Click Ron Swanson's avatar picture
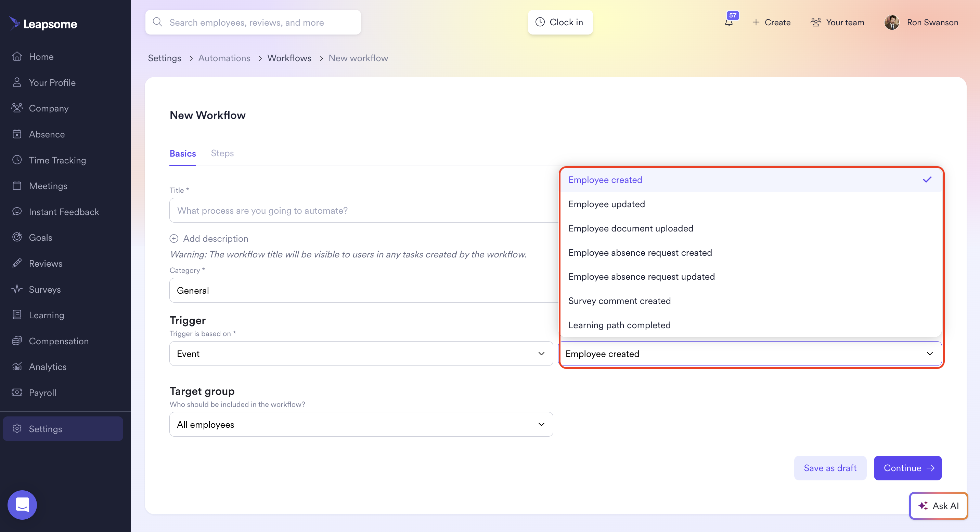Viewport: 980px width, 532px height. pyautogui.click(x=892, y=23)
